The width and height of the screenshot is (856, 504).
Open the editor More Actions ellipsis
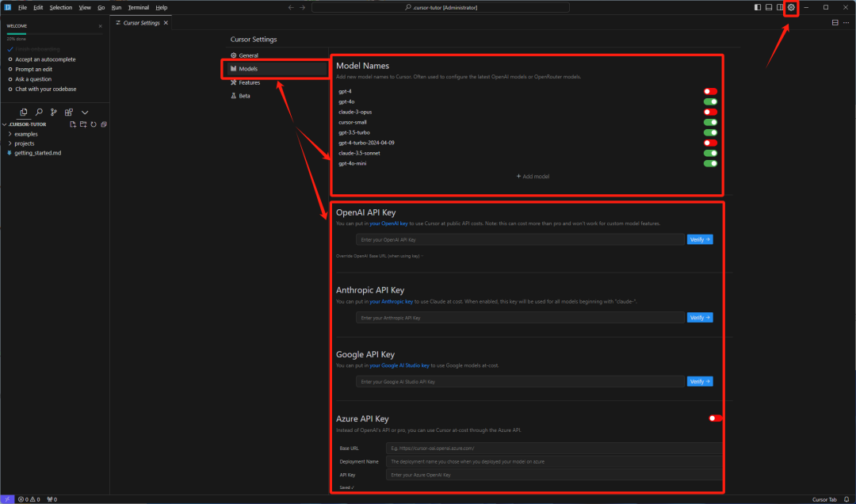pos(846,23)
